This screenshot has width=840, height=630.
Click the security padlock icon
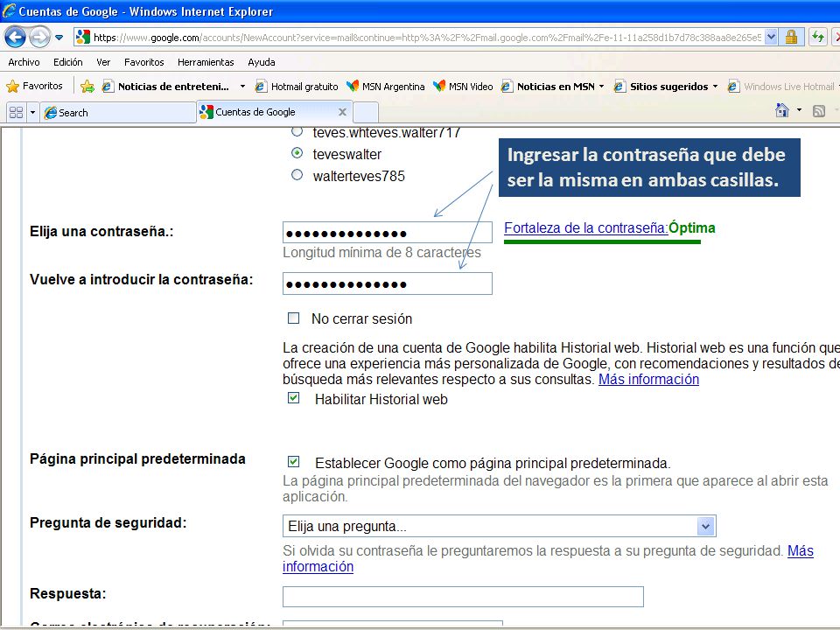(x=791, y=37)
